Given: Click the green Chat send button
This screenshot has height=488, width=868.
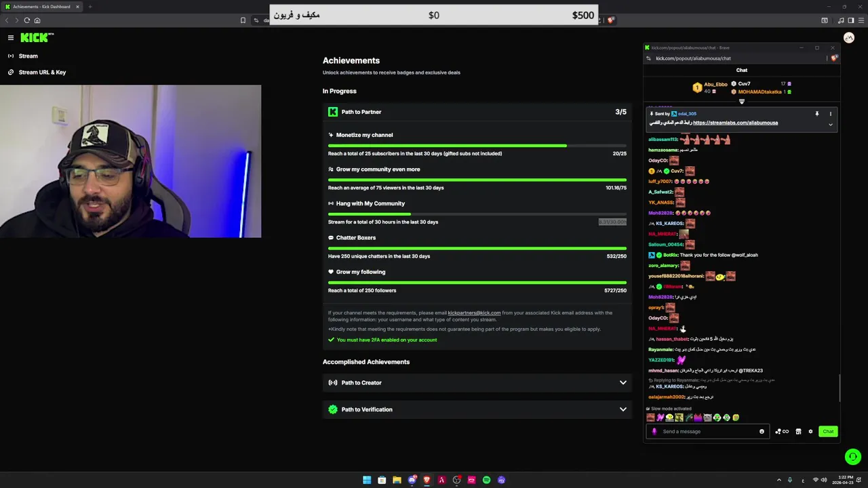Looking at the screenshot, I should coord(828,432).
